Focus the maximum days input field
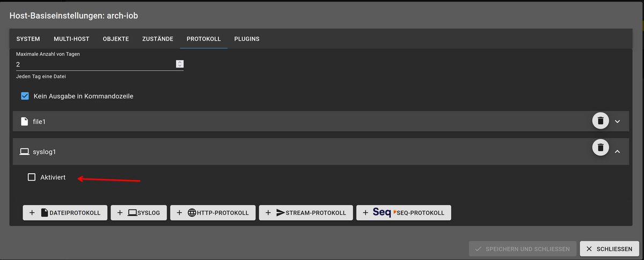 pyautogui.click(x=94, y=64)
